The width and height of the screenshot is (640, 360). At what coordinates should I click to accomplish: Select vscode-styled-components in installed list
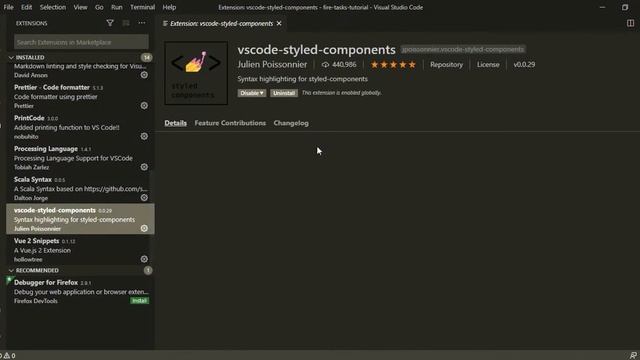tap(80, 219)
